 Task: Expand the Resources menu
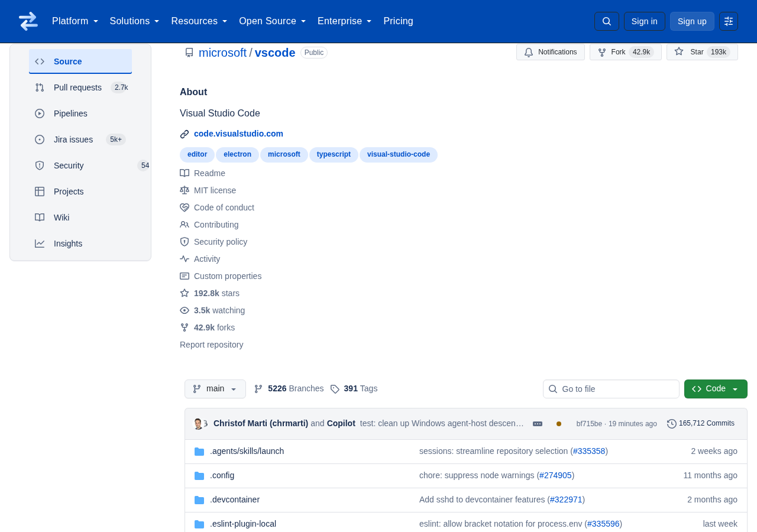199,21
